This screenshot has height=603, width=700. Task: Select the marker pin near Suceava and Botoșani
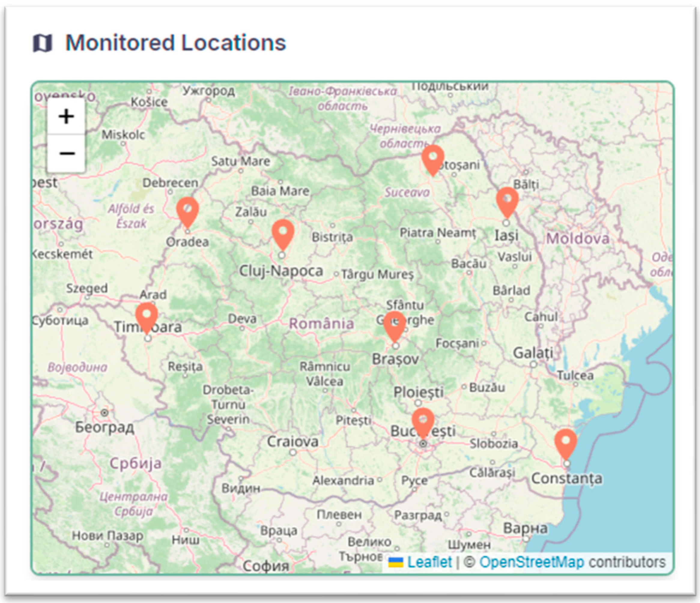[x=433, y=159]
